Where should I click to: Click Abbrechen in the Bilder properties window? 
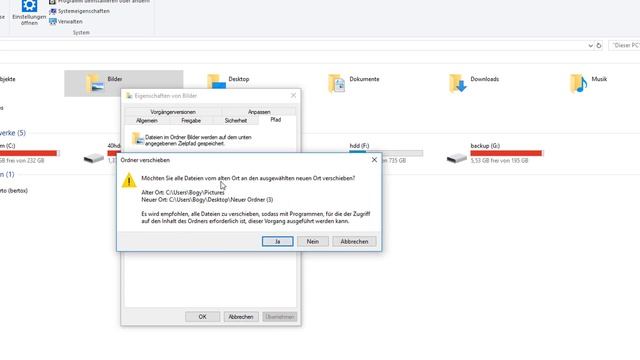point(241,317)
